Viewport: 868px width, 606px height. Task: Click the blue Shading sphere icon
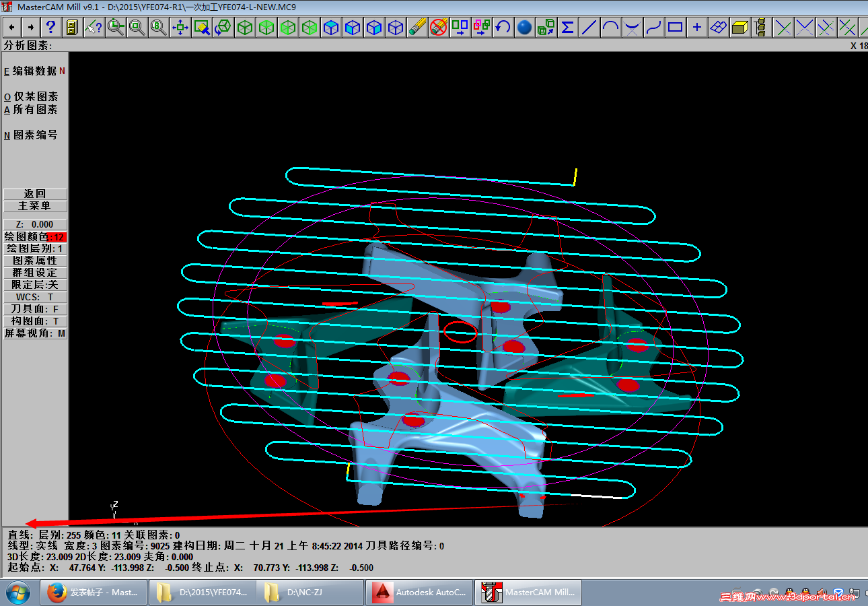(x=524, y=28)
